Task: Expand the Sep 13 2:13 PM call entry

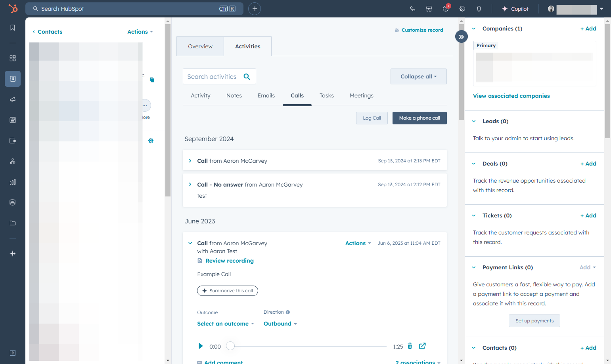Action: pos(190,161)
